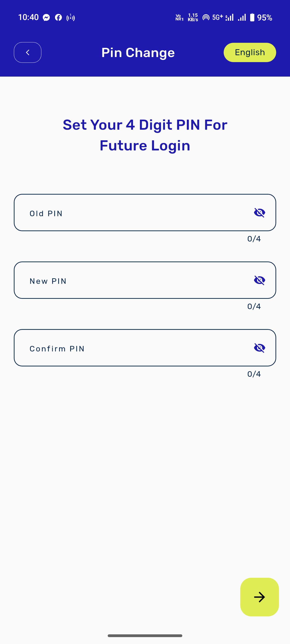Reveal the Confirm PIN entry
Screen dimensions: 290x644
(259, 348)
